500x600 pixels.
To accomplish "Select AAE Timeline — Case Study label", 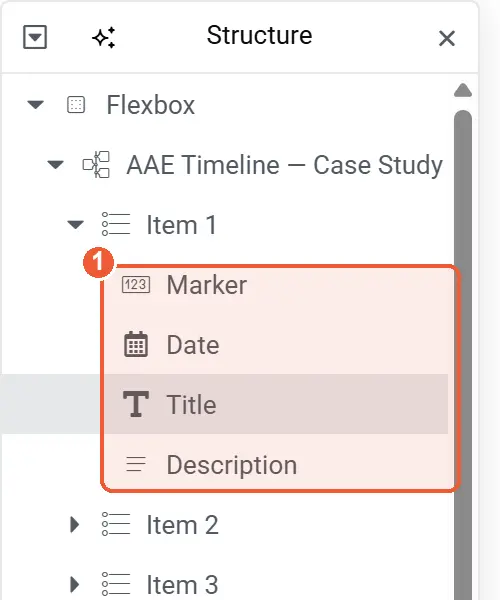I will click(x=285, y=165).
